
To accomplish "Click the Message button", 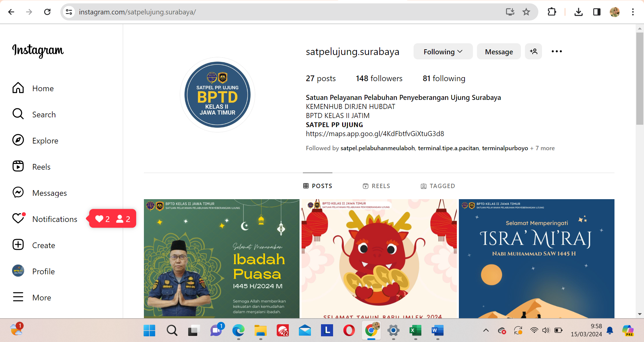I will click(x=499, y=52).
